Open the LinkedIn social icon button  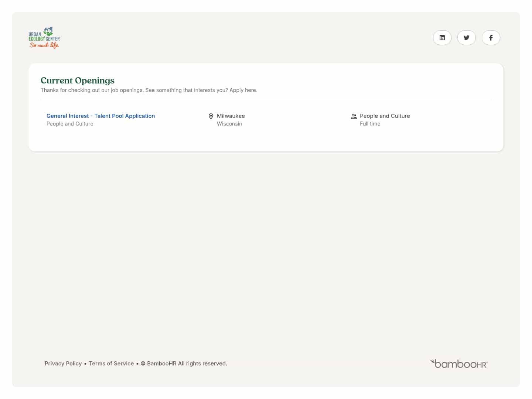coord(442,38)
